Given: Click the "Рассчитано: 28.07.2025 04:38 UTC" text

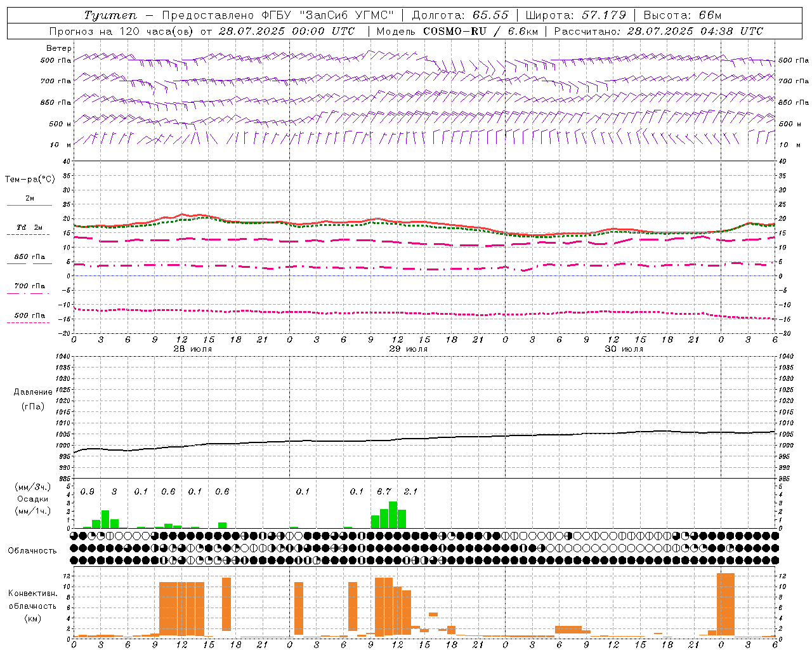Looking at the screenshot, I should pyautogui.click(x=658, y=31).
